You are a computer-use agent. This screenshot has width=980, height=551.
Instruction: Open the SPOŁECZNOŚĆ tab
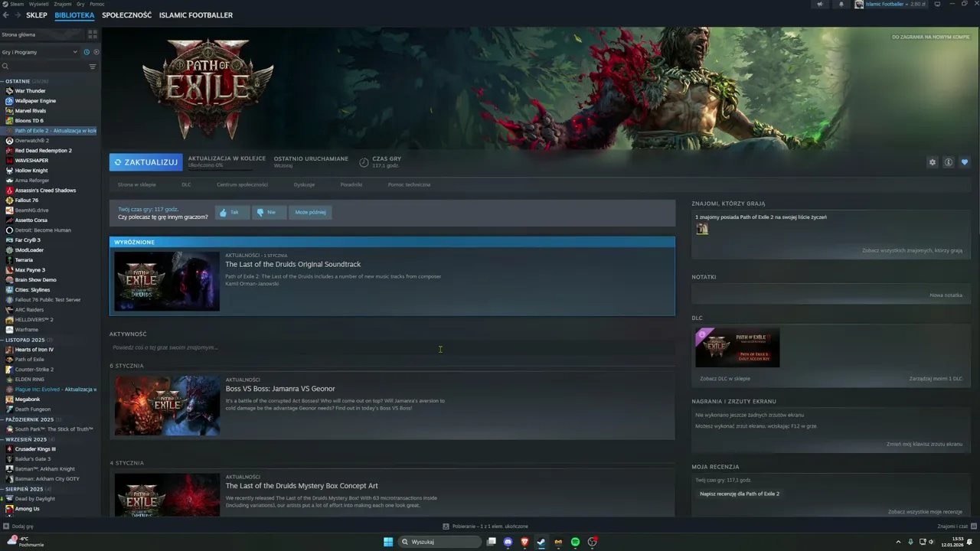[x=126, y=15]
